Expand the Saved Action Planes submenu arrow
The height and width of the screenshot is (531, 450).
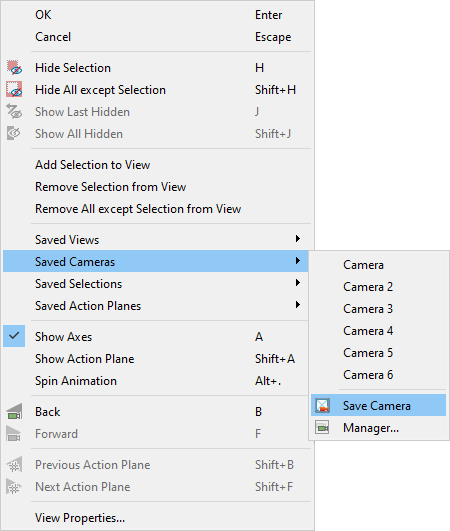298,305
